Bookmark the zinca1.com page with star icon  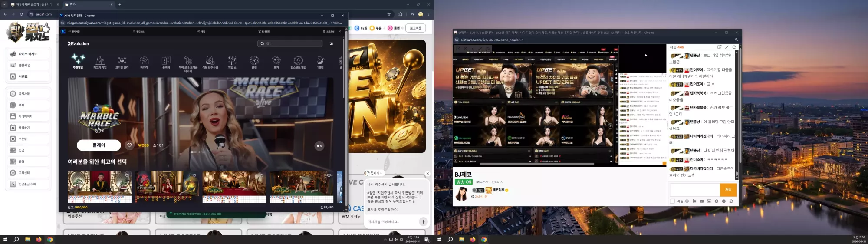389,14
